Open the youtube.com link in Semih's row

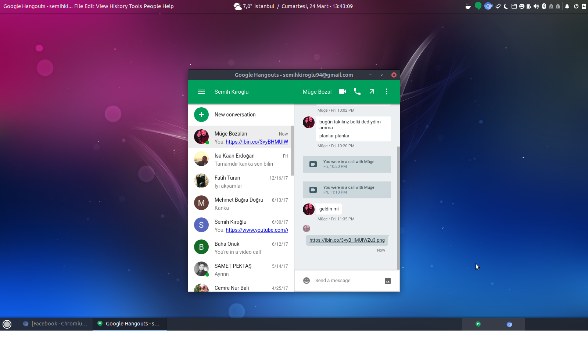[257, 230]
